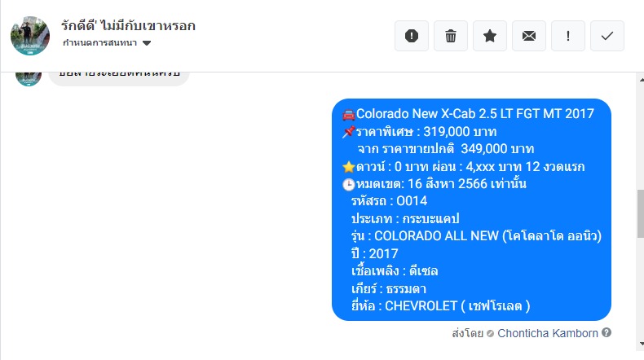Star this conversation with the star icon
The image size is (644, 360).
pos(490,36)
